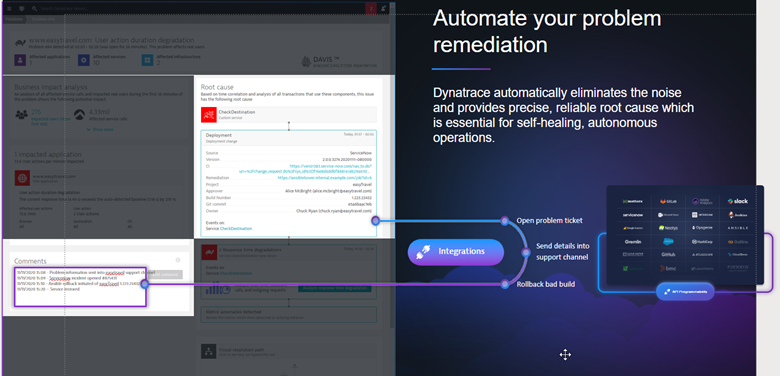This screenshot has height=376, width=780.
Task: Click the Ansible logo
Action: (x=737, y=228)
